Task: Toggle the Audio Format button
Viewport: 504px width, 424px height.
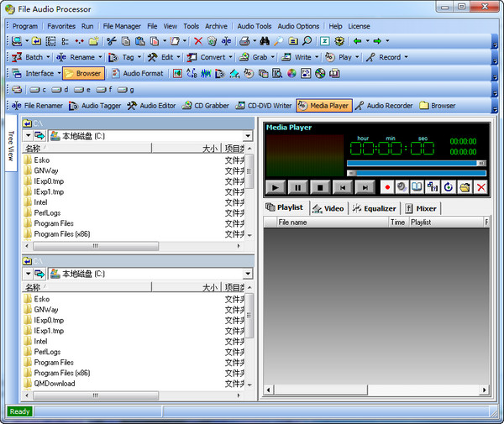Action: (x=137, y=73)
